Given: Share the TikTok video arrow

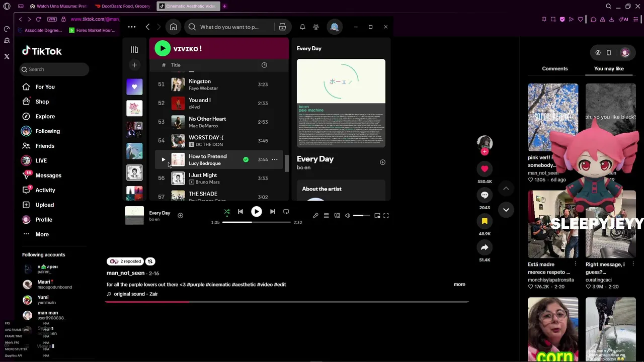Looking at the screenshot, I should pos(485,247).
